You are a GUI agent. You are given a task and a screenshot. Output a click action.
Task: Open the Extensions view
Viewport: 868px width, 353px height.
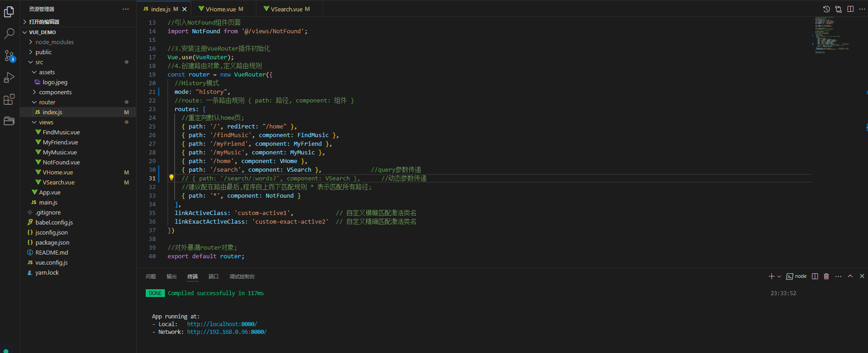click(9, 99)
